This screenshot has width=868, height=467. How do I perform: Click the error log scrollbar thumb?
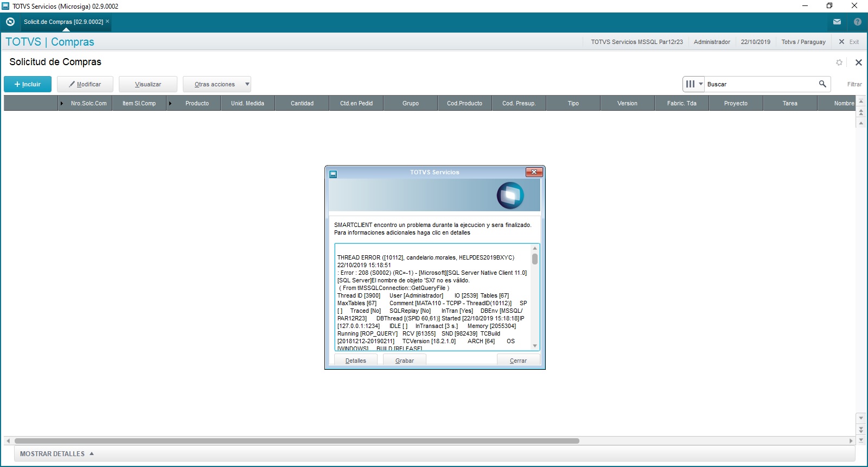pos(535,259)
